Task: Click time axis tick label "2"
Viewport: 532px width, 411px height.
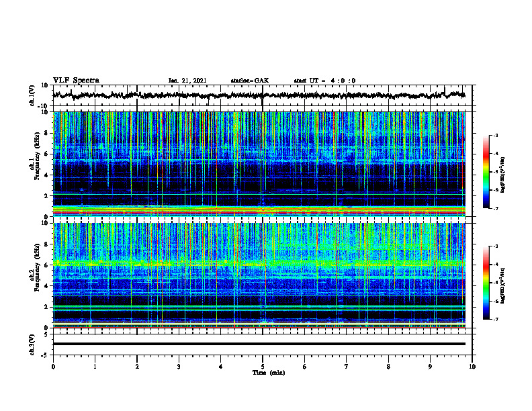Action: pos(137,367)
